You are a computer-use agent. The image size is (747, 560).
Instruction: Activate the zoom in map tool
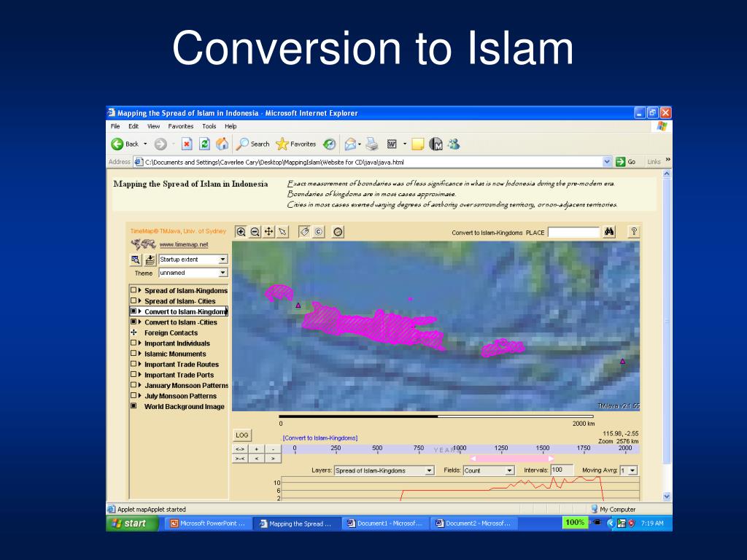pyautogui.click(x=241, y=232)
